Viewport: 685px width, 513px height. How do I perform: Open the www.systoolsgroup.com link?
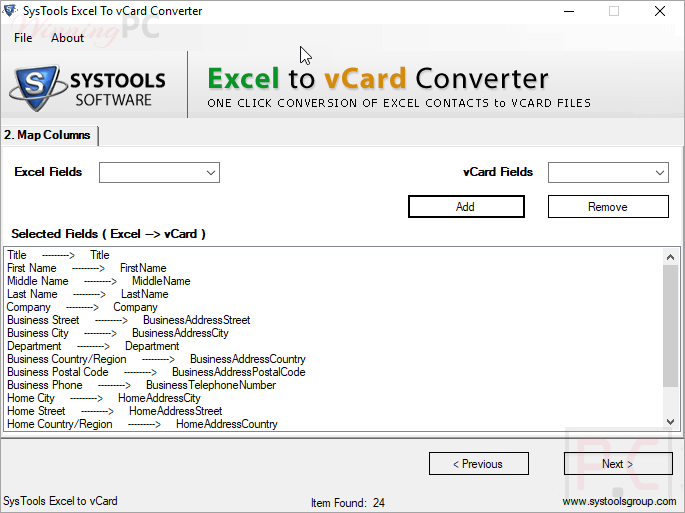pos(619,501)
